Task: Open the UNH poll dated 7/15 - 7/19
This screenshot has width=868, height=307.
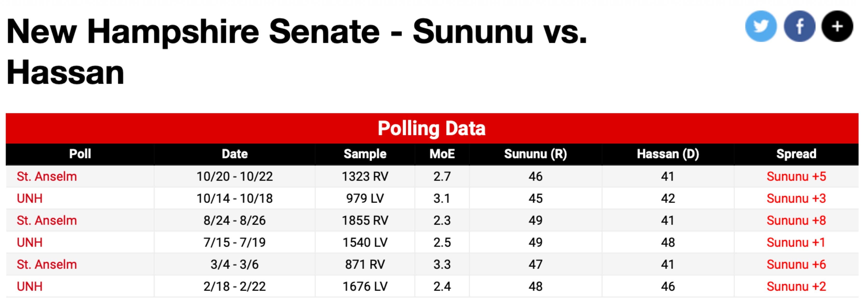Action: 30,242
